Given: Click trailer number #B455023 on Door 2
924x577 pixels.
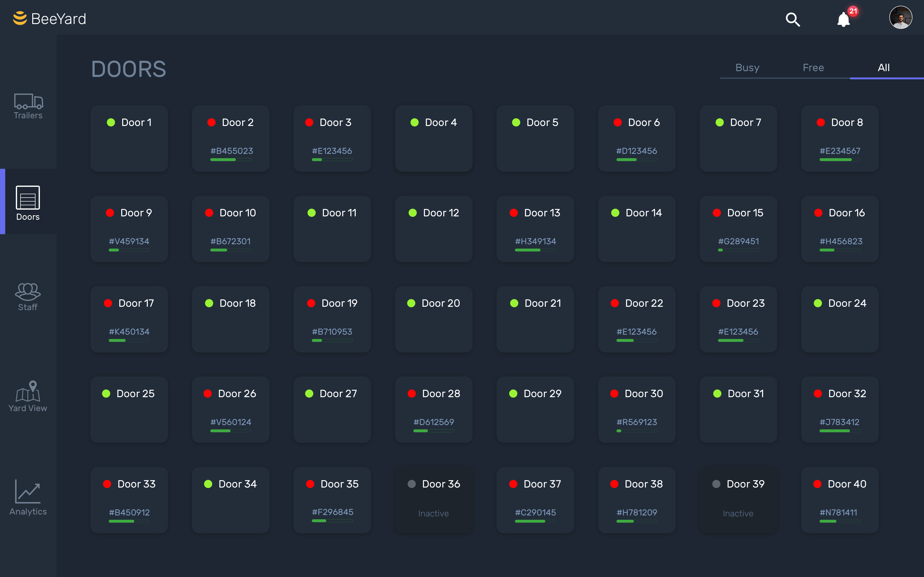Looking at the screenshot, I should (231, 151).
